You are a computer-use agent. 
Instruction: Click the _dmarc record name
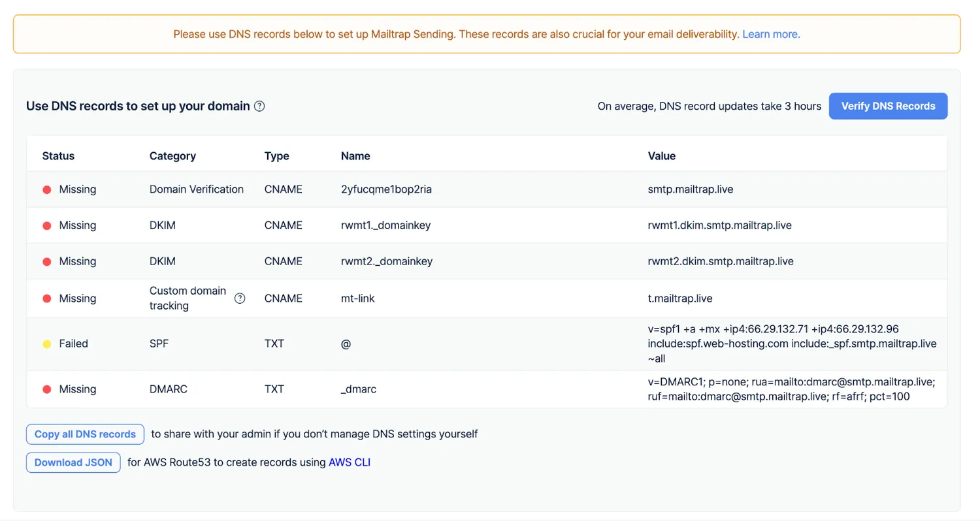pyautogui.click(x=359, y=389)
